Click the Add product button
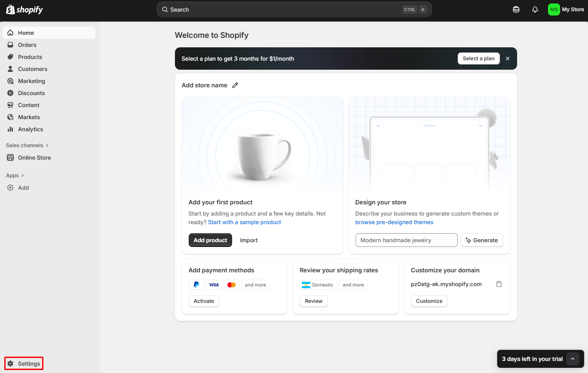588x373 pixels. [x=210, y=240]
